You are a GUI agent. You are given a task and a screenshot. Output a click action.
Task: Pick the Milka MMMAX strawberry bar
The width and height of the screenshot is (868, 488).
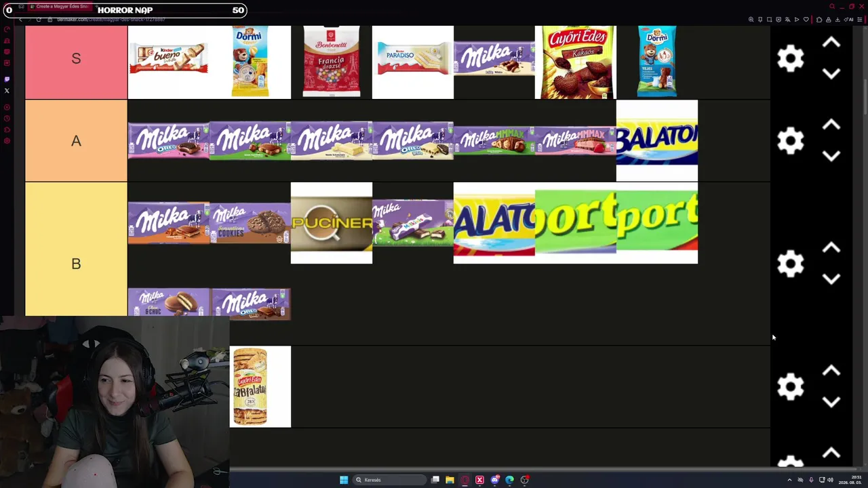pyautogui.click(x=575, y=141)
